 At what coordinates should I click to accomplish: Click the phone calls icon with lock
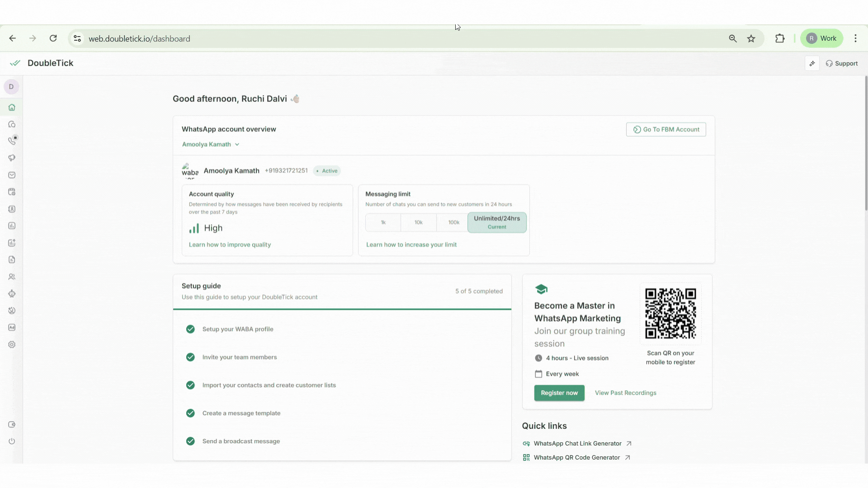[12, 141]
